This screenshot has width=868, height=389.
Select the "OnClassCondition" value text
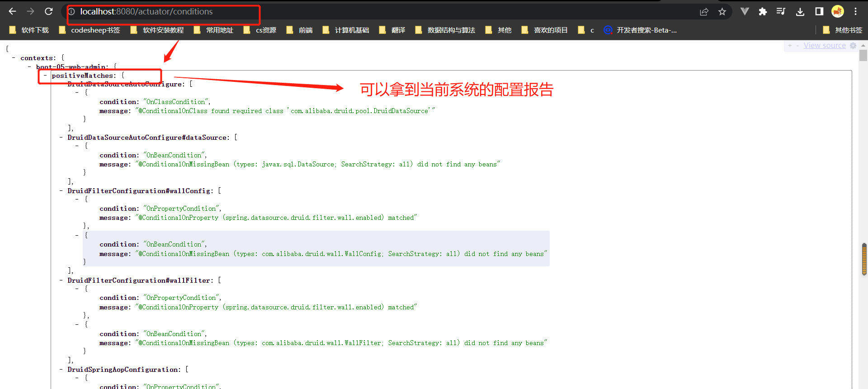pyautogui.click(x=176, y=102)
